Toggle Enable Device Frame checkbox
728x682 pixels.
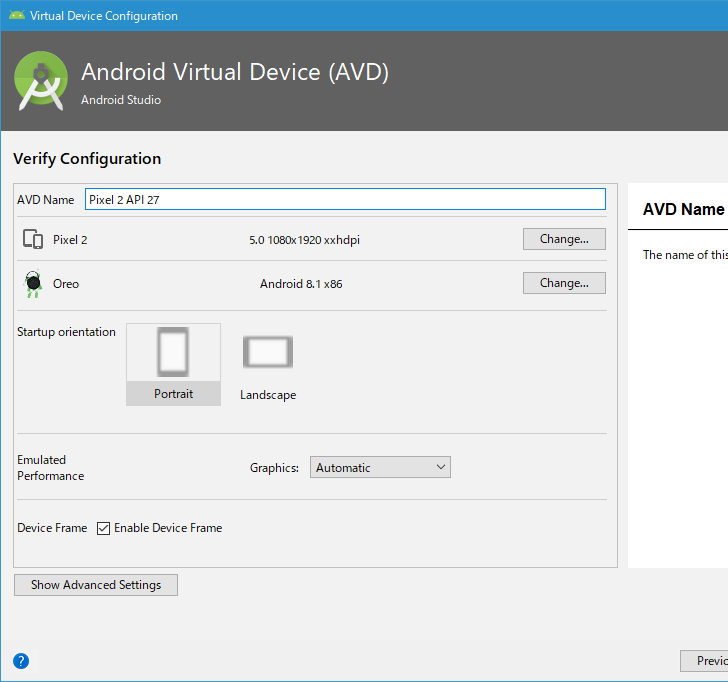coord(103,528)
